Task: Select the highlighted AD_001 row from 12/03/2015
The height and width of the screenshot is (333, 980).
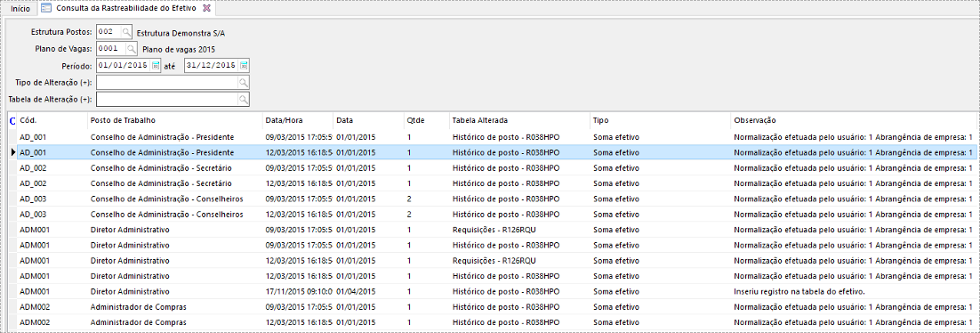Action: coord(496,152)
